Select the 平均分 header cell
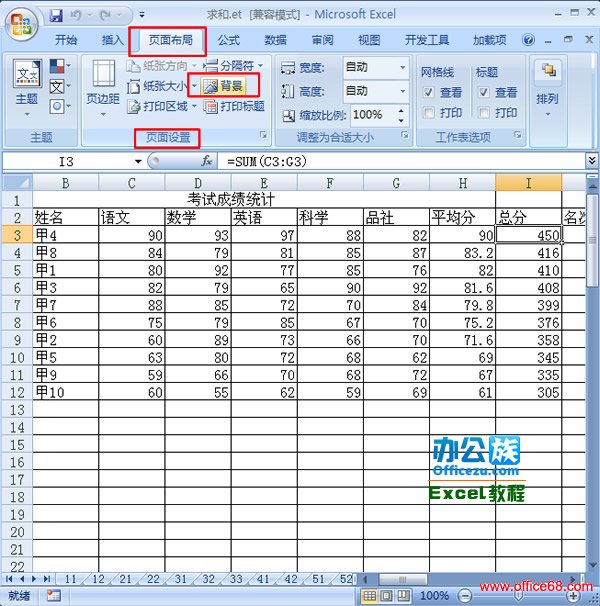The image size is (600, 606). tap(462, 217)
